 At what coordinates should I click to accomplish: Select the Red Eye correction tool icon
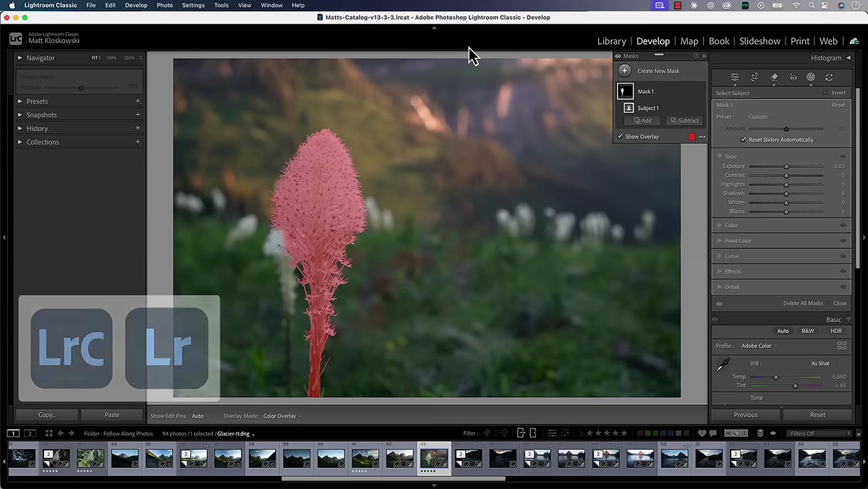pyautogui.click(x=793, y=77)
